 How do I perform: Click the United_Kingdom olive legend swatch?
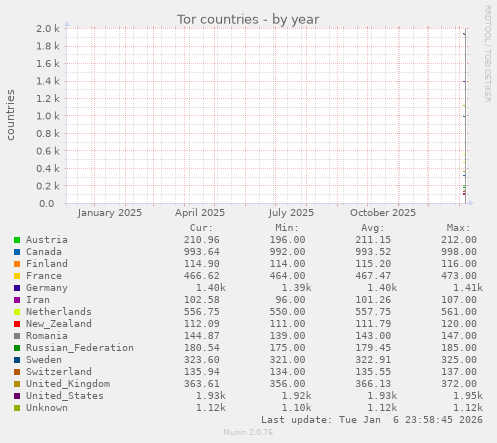click(x=17, y=384)
